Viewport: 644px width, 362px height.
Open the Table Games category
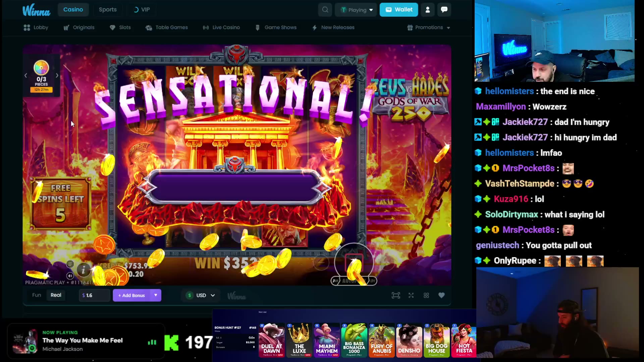pyautogui.click(x=167, y=27)
